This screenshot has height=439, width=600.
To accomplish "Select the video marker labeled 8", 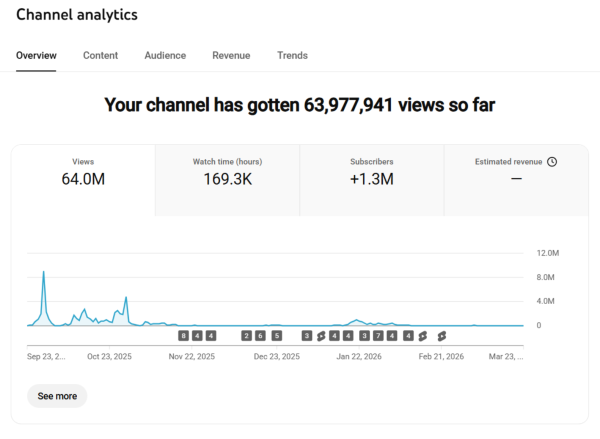I will [183, 336].
